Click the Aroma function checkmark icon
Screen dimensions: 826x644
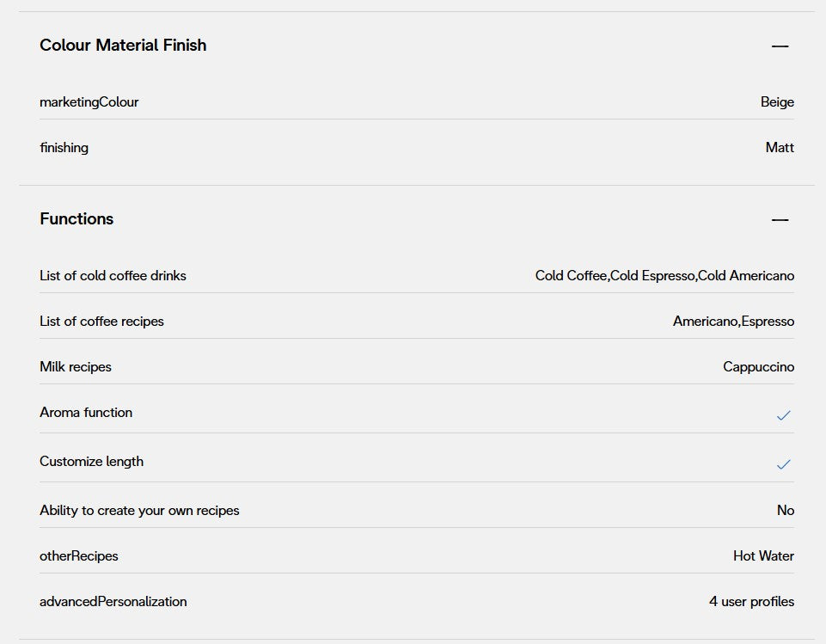(x=783, y=415)
